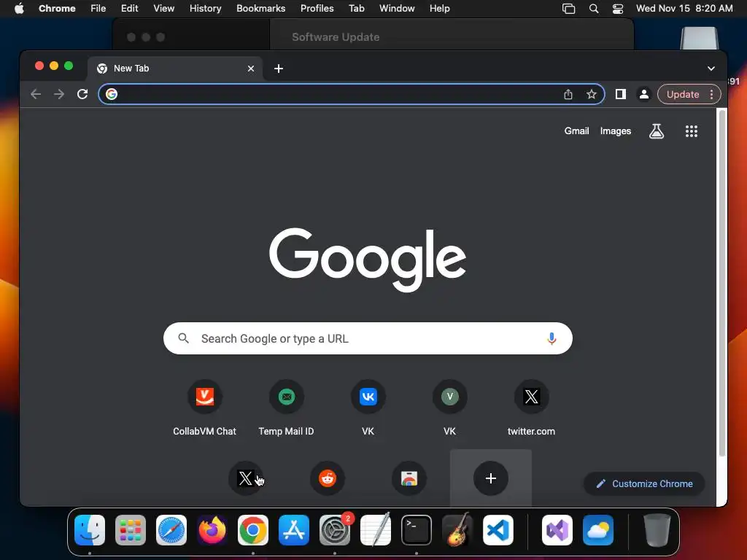The image size is (747, 560).
Task: Click the page vertical scrollbar
Action: (x=722, y=284)
